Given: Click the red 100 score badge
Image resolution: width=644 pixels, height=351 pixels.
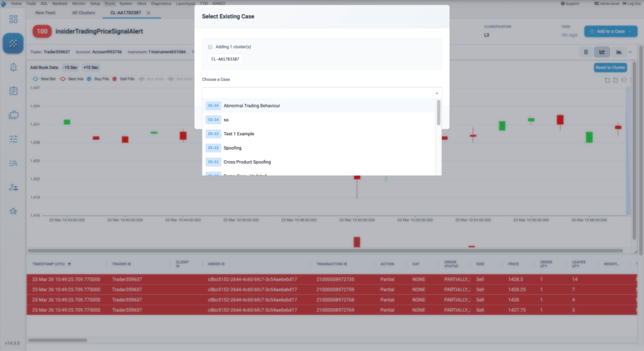Looking at the screenshot, I should (x=42, y=31).
